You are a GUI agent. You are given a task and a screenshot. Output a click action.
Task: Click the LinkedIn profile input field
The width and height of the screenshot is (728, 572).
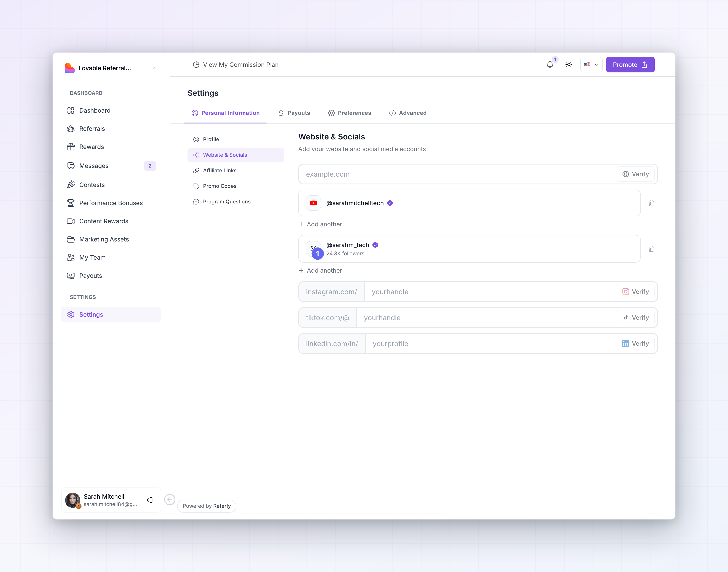491,344
